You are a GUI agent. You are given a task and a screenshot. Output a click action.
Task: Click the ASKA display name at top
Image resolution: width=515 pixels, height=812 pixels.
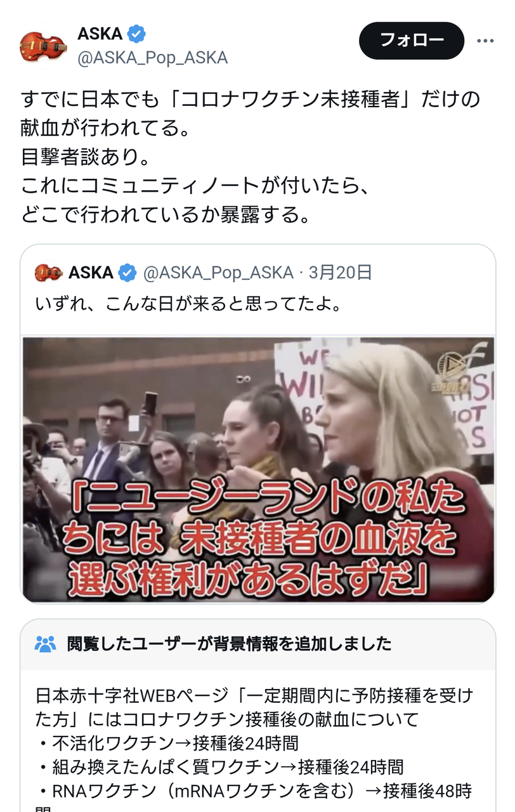[100, 34]
